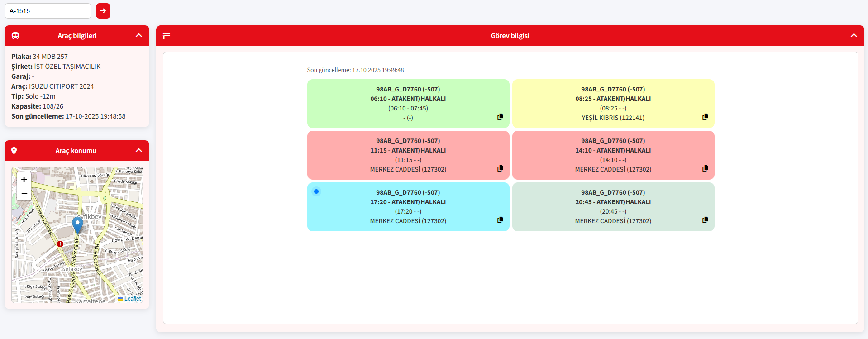Viewport: 868px width, 339px height.
Task: Click the red hospital marker on map
Action: [x=60, y=244]
